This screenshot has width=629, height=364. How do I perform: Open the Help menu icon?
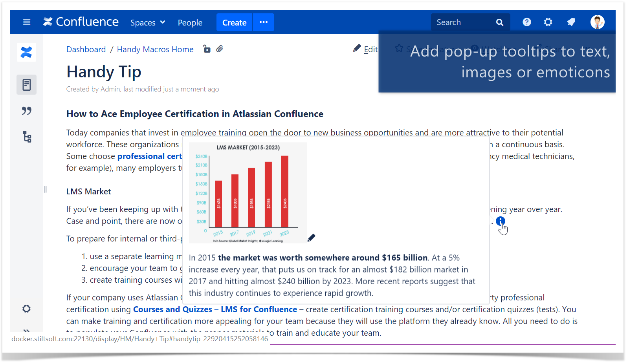[x=527, y=22]
